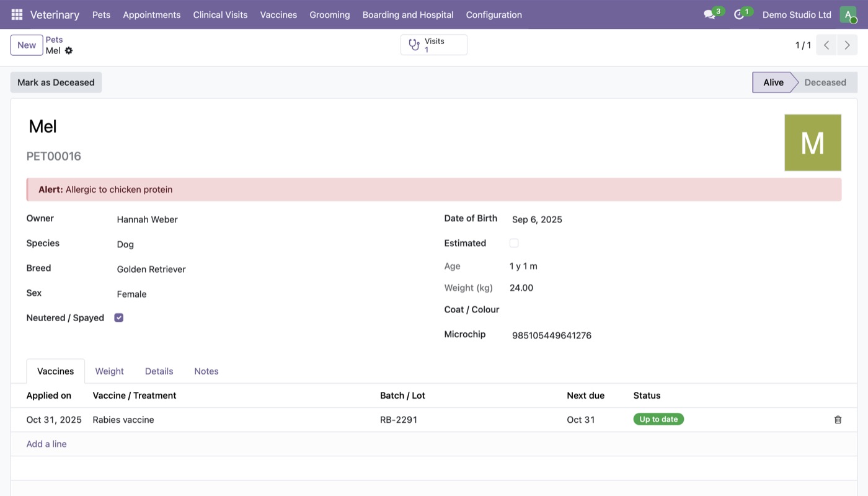Click the gear icon next to Mel
This screenshot has height=496, width=868.
click(69, 51)
